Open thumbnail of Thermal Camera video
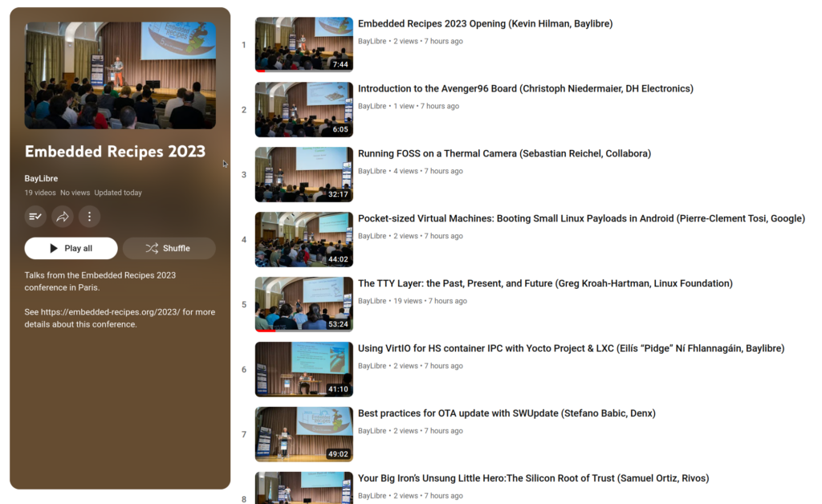Image resolution: width=822 pixels, height=504 pixels. [304, 174]
